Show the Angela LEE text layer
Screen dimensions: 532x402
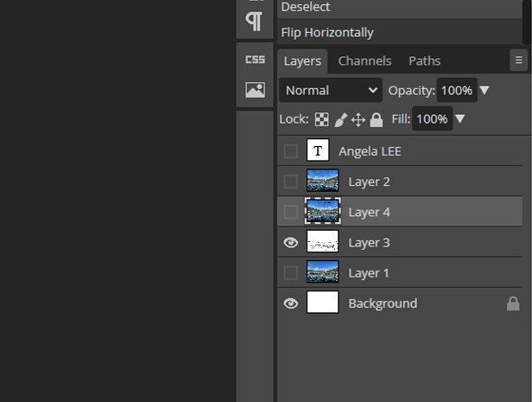pos(291,151)
